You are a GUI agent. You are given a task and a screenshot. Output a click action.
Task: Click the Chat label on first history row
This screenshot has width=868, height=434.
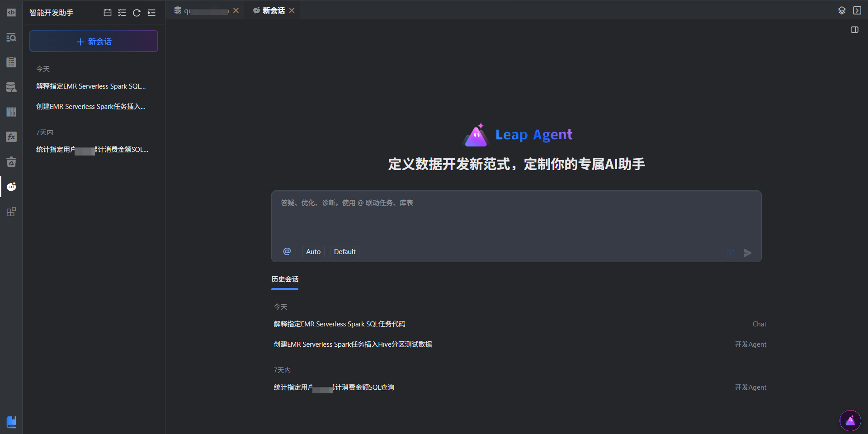[759, 324]
